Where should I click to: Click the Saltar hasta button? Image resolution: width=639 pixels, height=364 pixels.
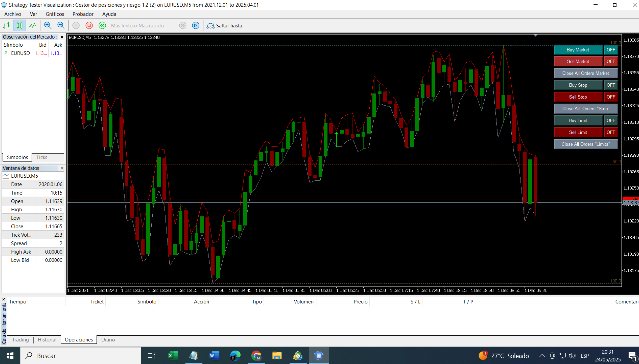[x=224, y=25]
